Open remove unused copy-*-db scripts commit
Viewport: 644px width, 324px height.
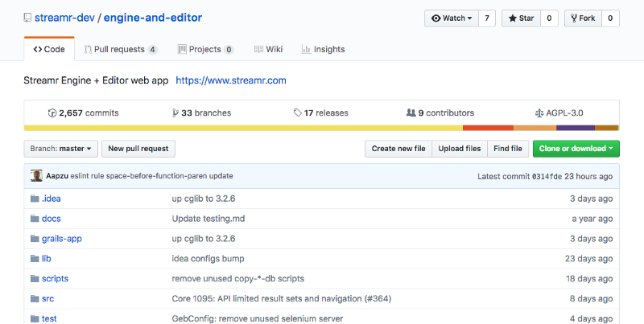[x=238, y=278]
